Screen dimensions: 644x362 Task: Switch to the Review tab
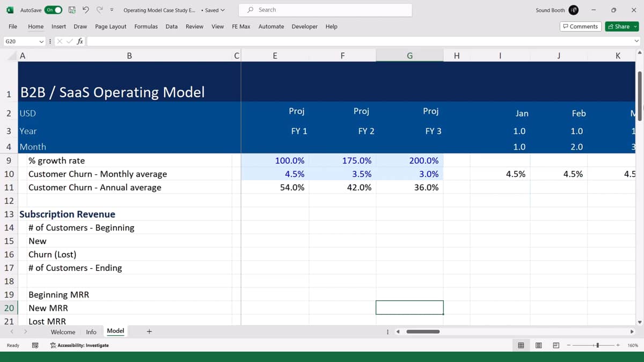pyautogui.click(x=194, y=26)
